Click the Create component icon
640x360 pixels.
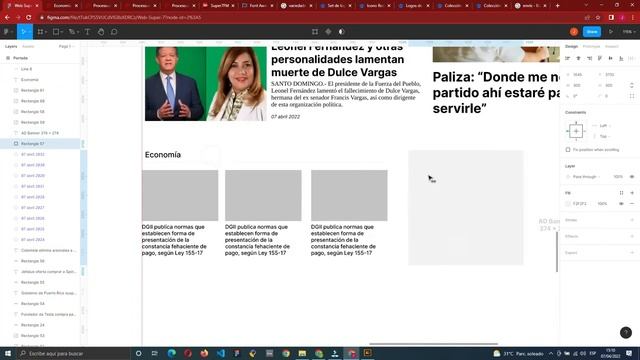pyautogui.click(x=328, y=31)
